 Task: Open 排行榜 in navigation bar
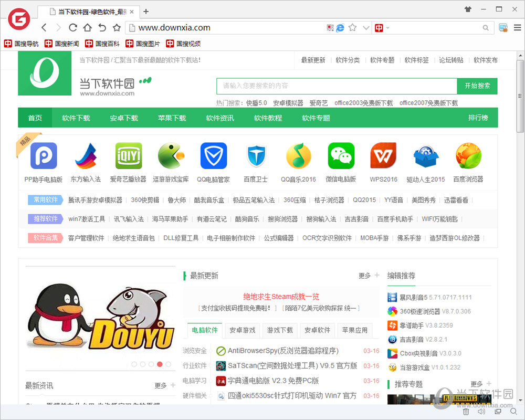tap(478, 118)
